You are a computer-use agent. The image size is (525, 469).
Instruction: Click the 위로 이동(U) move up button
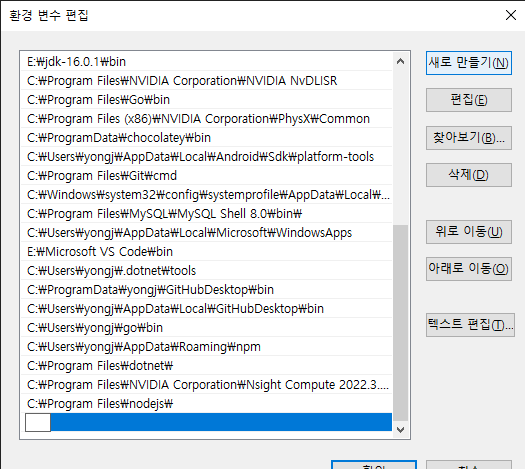pyautogui.click(x=468, y=232)
